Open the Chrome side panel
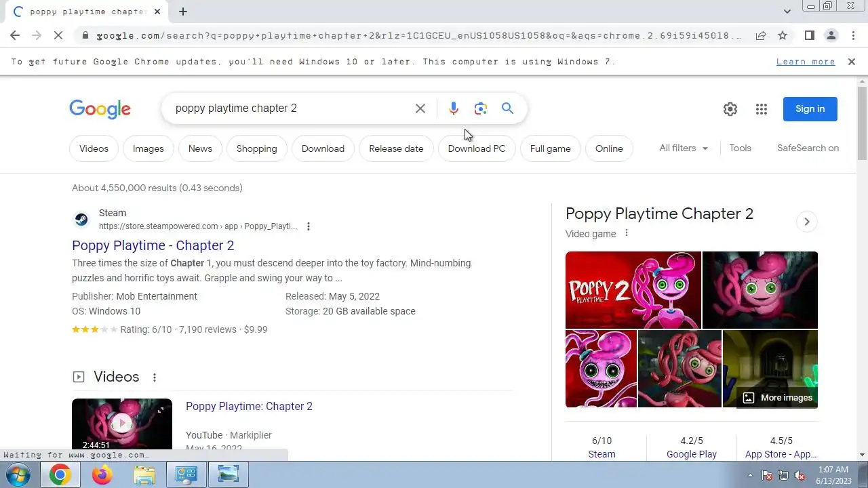Image resolution: width=868 pixels, height=488 pixels. [x=810, y=35]
